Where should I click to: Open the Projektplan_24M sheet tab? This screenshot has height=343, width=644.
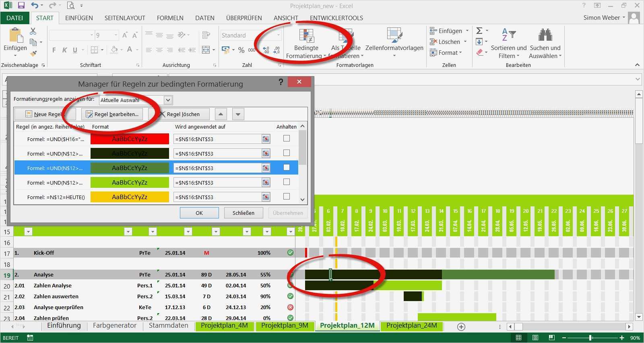coord(412,326)
